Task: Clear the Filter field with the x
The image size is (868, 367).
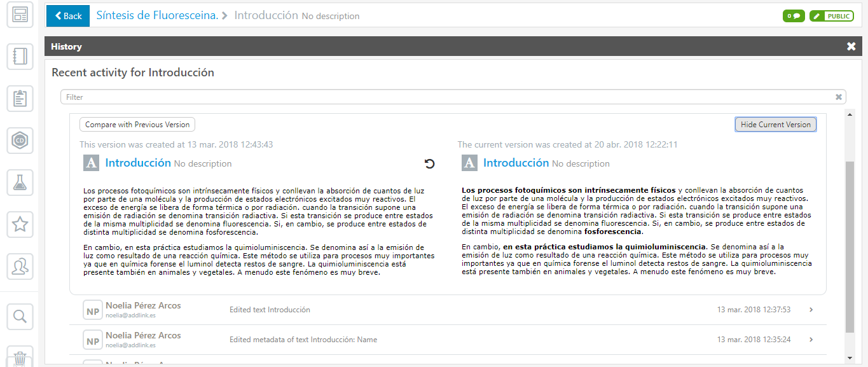Action: coord(839,97)
